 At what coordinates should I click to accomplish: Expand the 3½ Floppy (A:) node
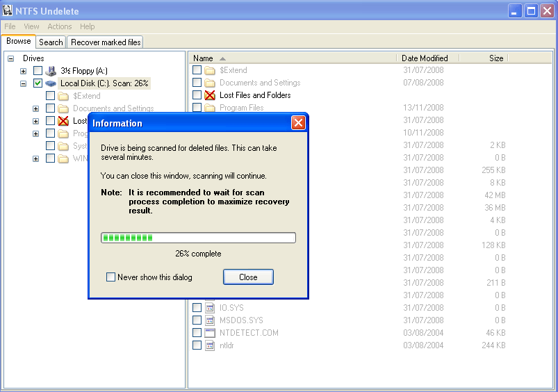[x=23, y=71]
